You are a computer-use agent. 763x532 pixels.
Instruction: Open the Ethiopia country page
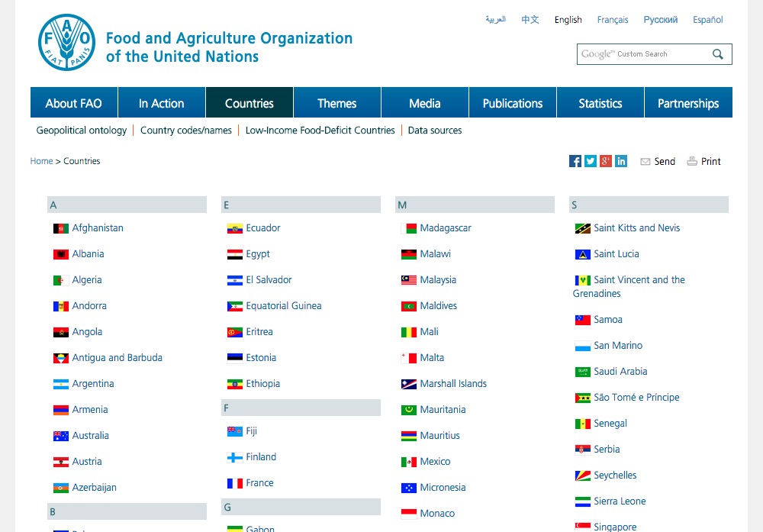point(262,384)
